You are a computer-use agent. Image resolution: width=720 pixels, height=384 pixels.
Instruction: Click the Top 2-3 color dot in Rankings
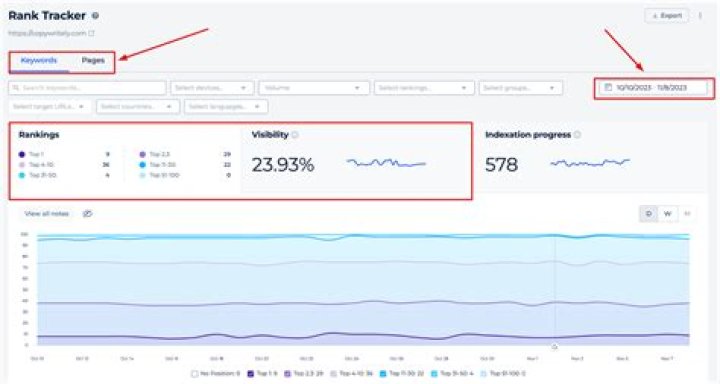[x=142, y=154]
